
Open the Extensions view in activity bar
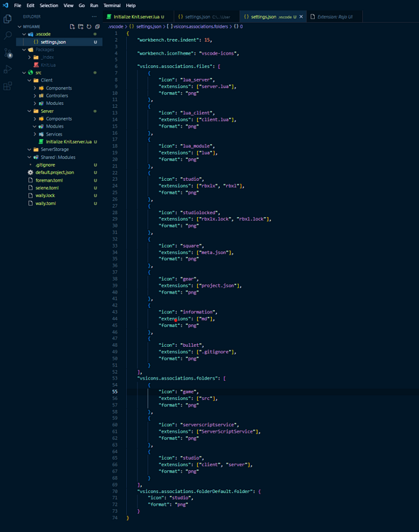pos(8,86)
